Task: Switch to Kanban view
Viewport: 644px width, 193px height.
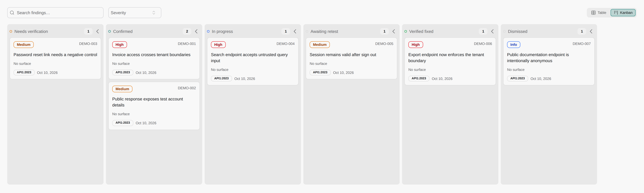Action: click(623, 13)
